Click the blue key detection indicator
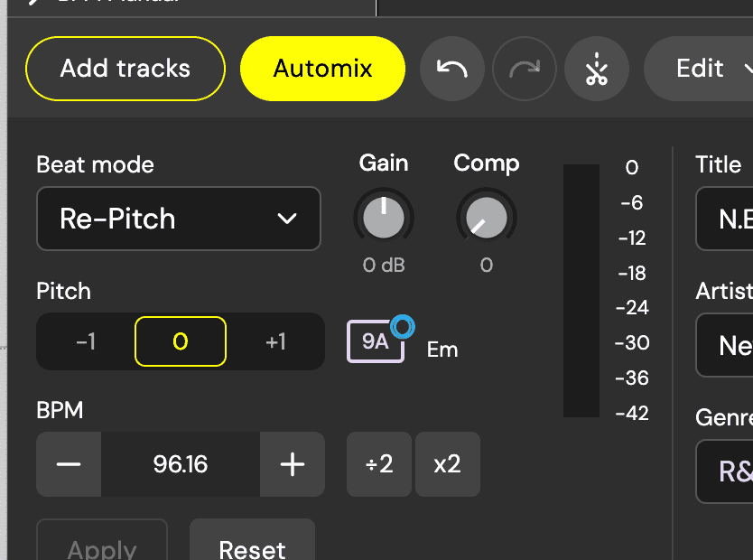This screenshot has width=753, height=560. coord(404,326)
